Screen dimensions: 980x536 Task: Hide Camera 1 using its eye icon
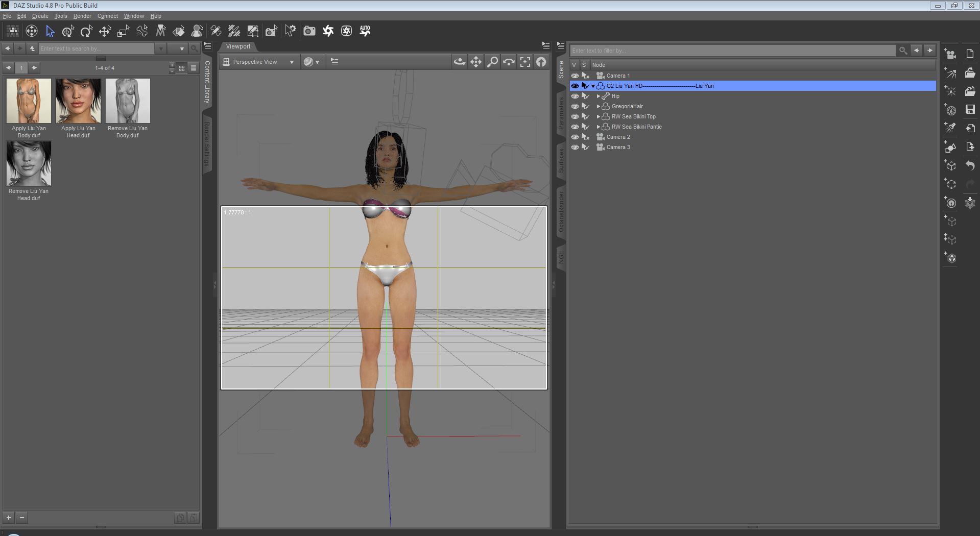point(575,76)
